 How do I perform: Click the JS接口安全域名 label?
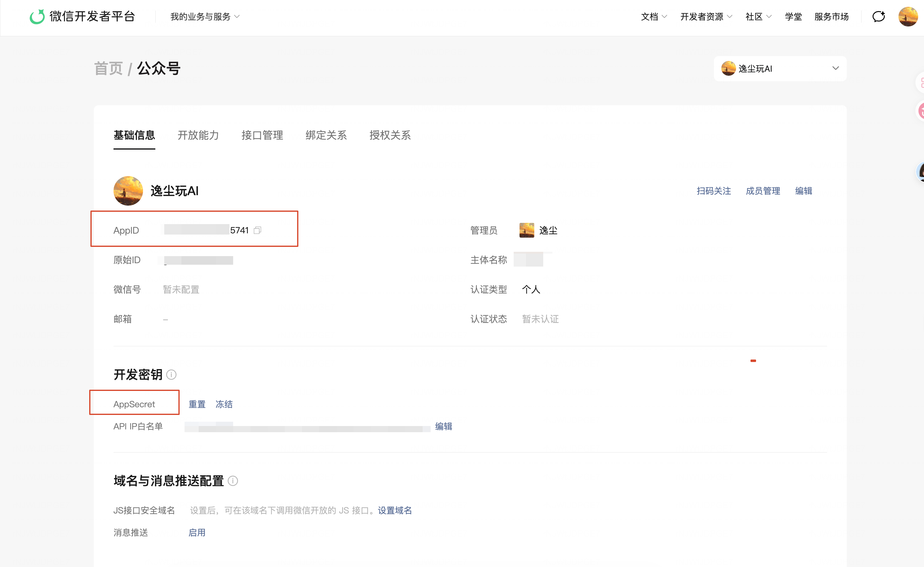click(144, 510)
